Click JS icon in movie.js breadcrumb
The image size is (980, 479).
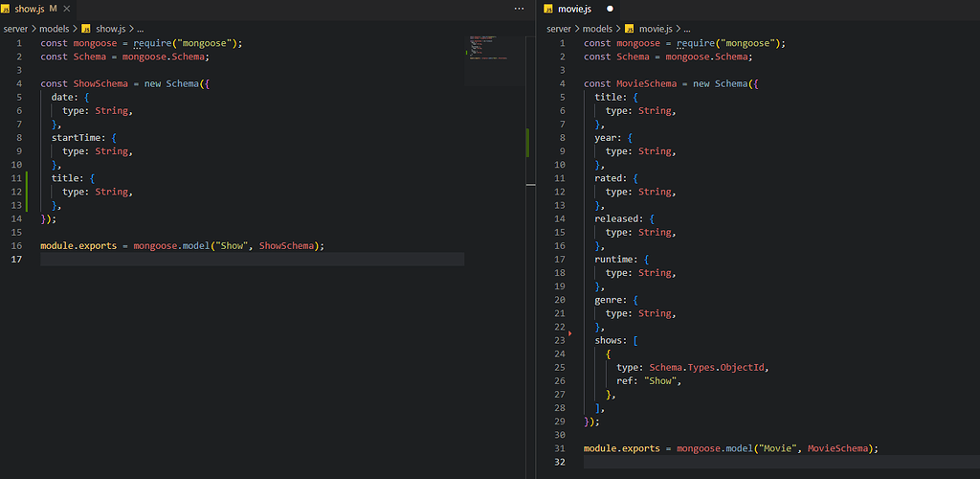[628, 29]
